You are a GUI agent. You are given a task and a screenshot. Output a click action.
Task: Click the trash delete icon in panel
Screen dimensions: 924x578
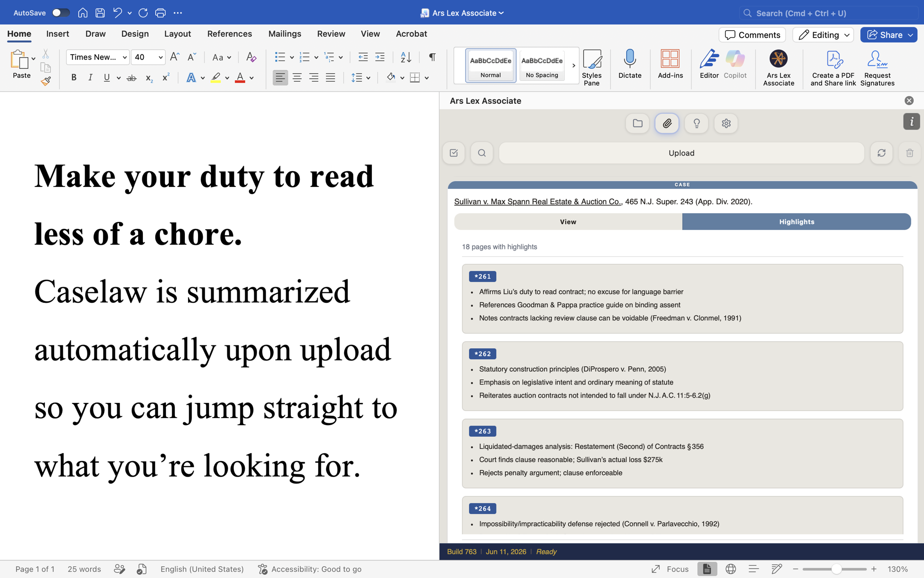[910, 153]
